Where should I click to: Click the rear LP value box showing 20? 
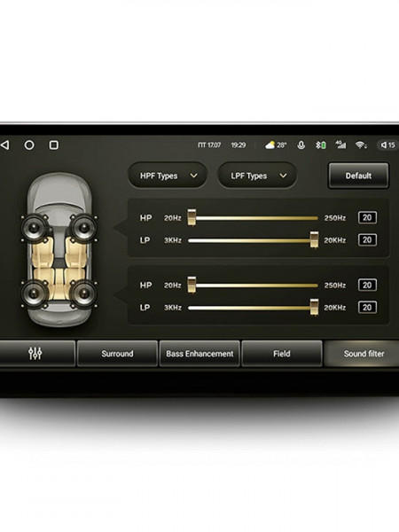click(367, 308)
